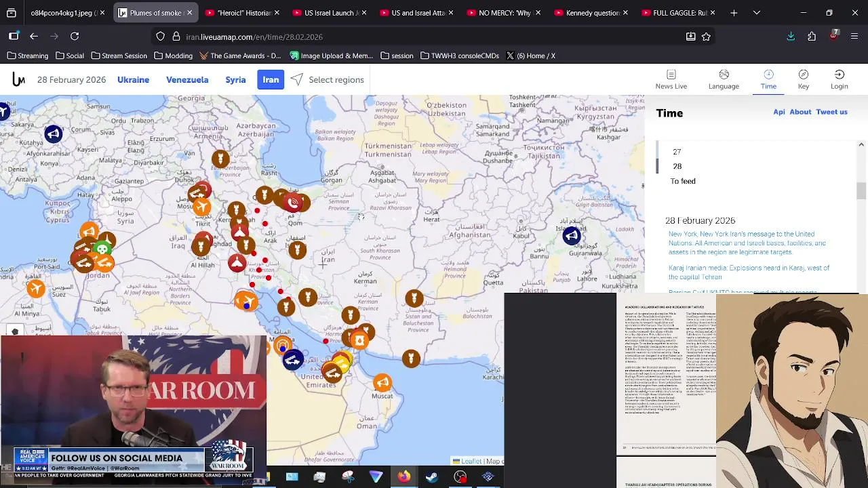Viewport: 868px width, 488px height.
Task: Open the Stream Session bookmarks folder
Action: (x=119, y=56)
